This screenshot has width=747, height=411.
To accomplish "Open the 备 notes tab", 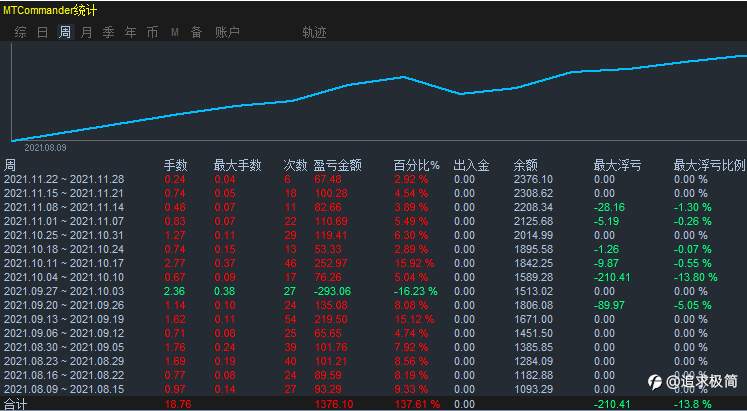I will pyautogui.click(x=196, y=32).
